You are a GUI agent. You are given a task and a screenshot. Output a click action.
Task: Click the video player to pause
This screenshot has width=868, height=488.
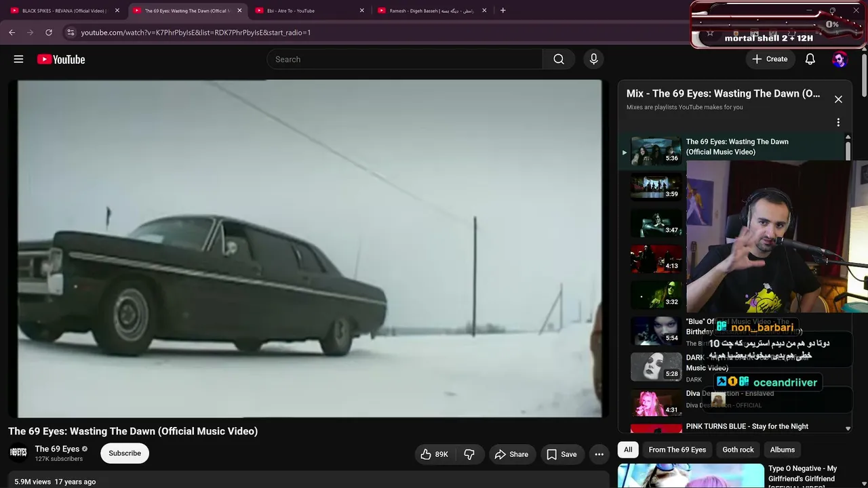(x=309, y=248)
